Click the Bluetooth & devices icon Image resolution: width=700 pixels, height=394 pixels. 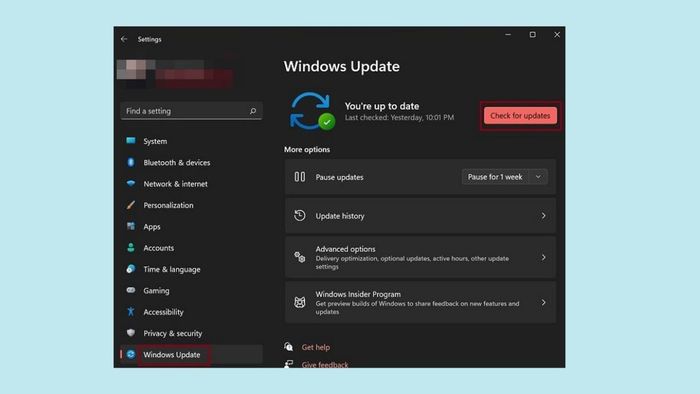click(131, 162)
